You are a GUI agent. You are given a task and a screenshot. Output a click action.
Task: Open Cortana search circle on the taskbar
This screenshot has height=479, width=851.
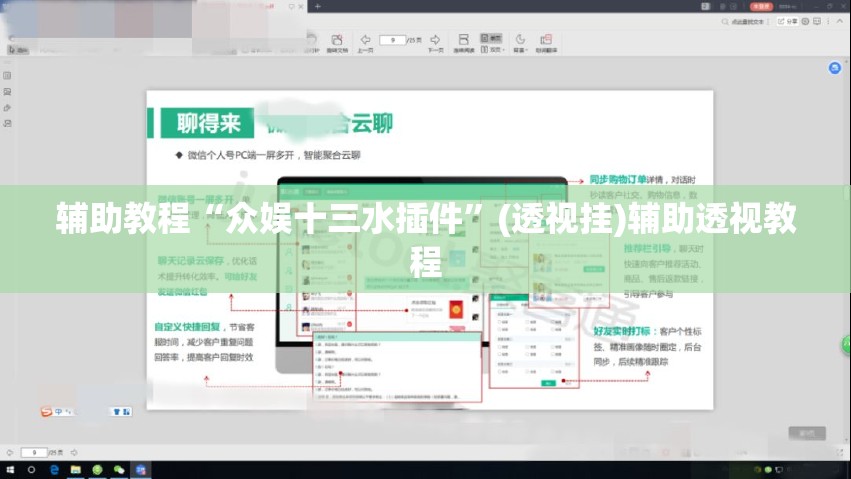pyautogui.click(x=31, y=470)
